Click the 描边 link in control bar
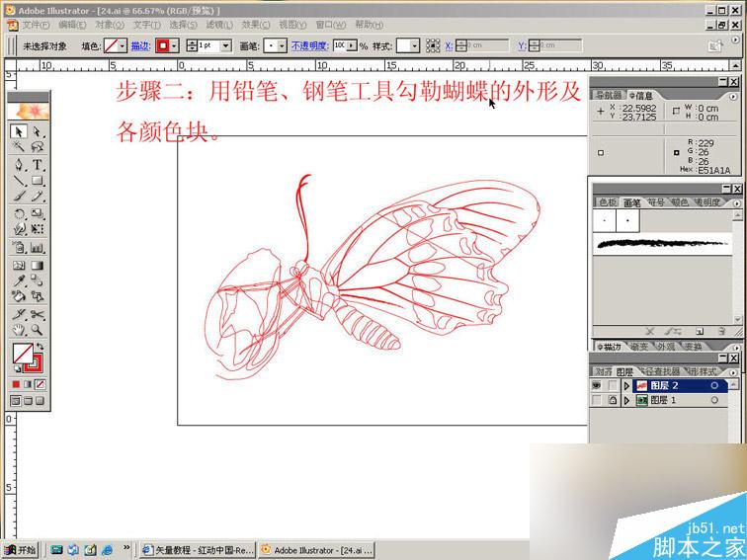This screenshot has width=747, height=560. [140, 45]
